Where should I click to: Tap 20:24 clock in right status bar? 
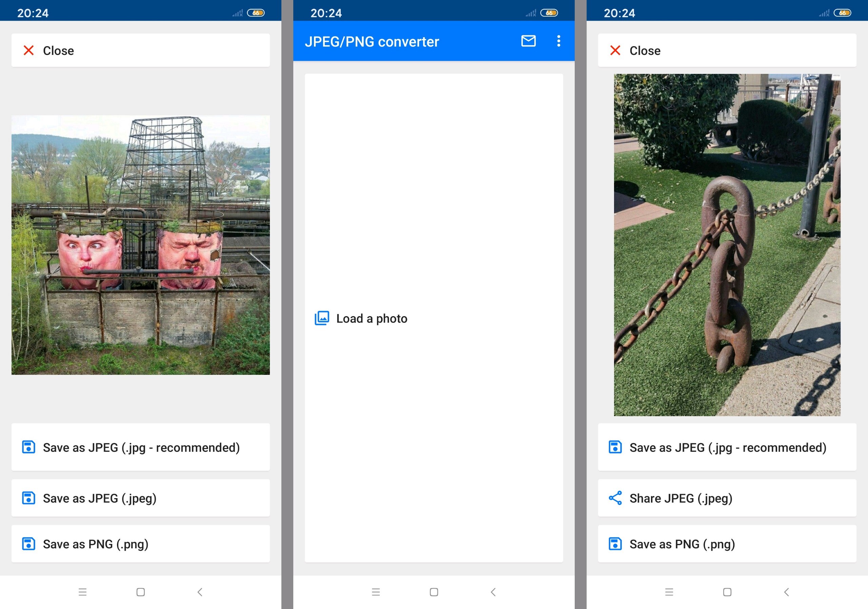pyautogui.click(x=619, y=13)
